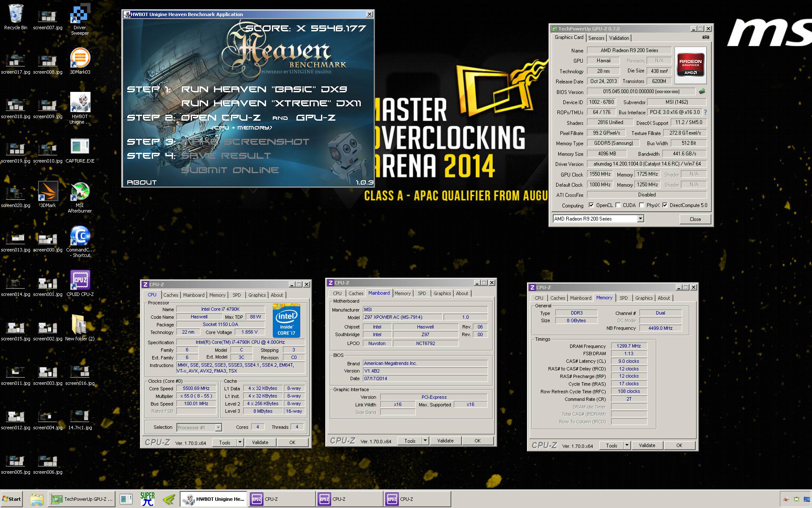Screen dimensions: 812x508
Task: Open Graphics tab in CPU-Z Memory window
Action: [644, 298]
